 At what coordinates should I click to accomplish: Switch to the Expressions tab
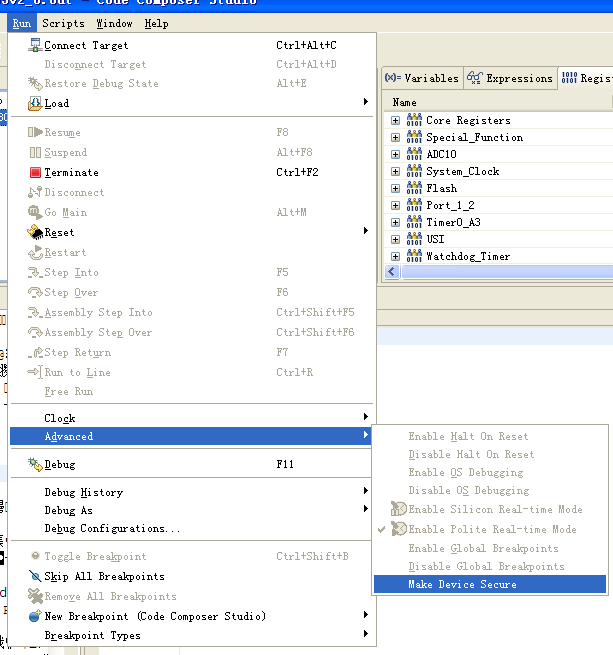[x=510, y=78]
